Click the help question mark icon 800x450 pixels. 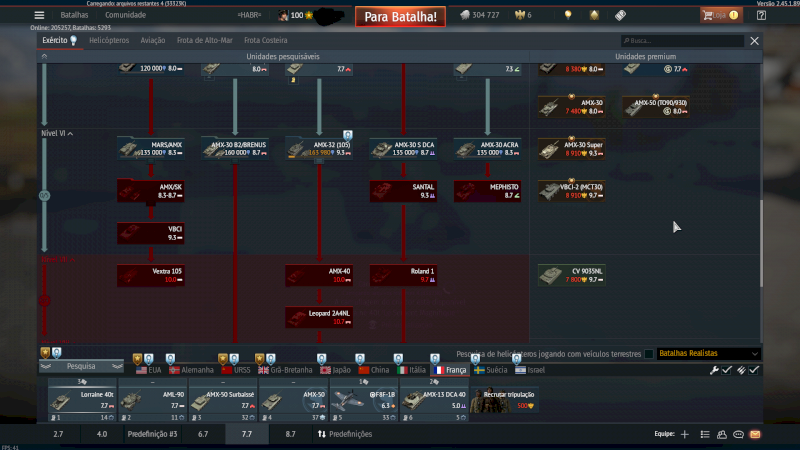762,15
